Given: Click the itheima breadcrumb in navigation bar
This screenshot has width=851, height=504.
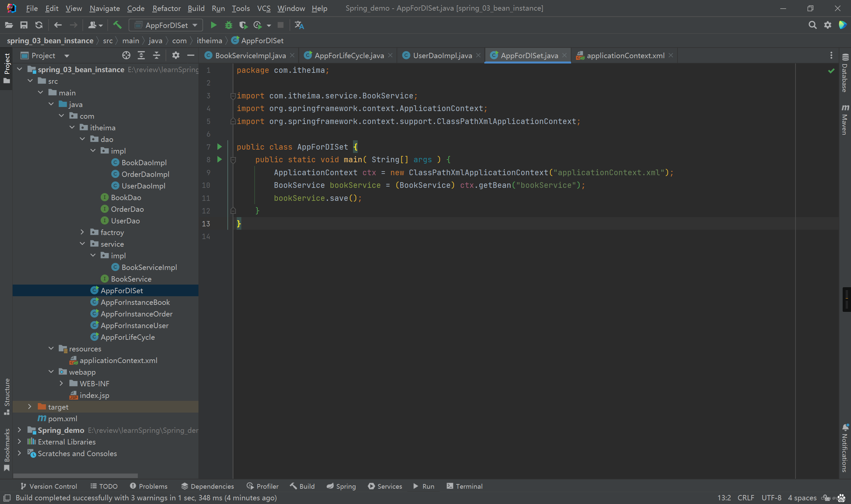Looking at the screenshot, I should tap(209, 41).
